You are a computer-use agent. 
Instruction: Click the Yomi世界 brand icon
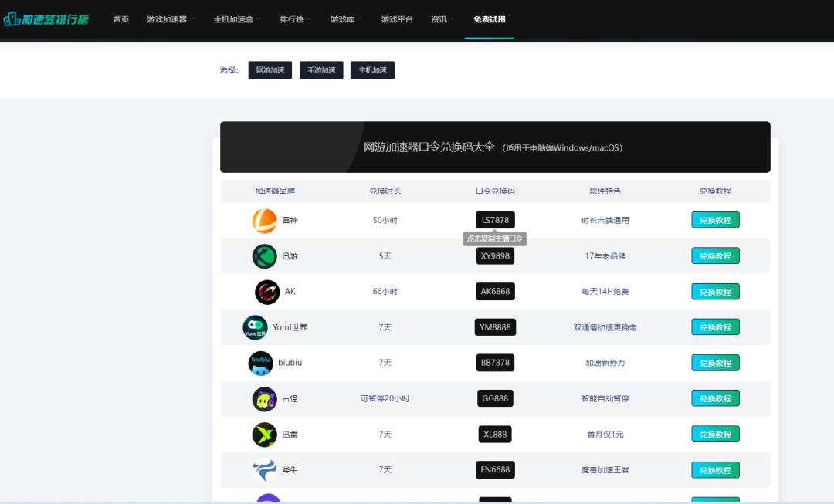click(x=255, y=327)
